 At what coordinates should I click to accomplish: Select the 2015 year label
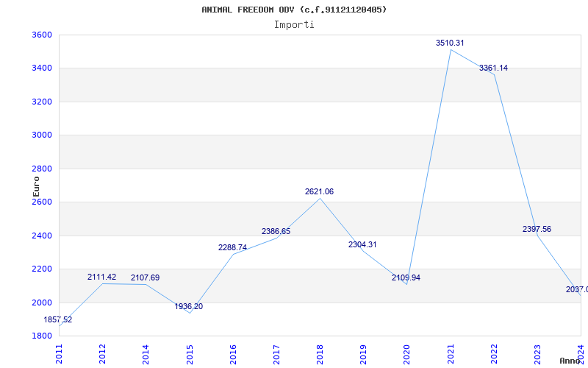pyautogui.click(x=190, y=354)
